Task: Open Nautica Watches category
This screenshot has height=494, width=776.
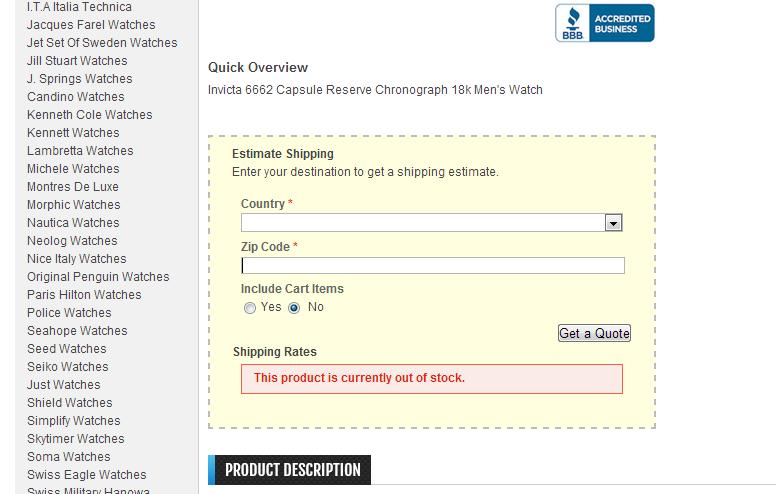Action: point(73,223)
